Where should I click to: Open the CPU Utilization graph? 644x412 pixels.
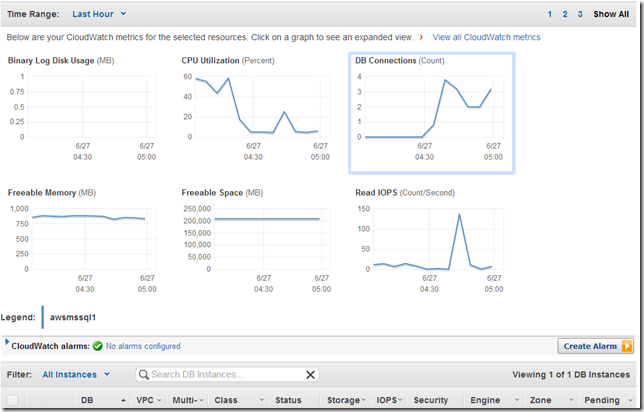coord(255,112)
